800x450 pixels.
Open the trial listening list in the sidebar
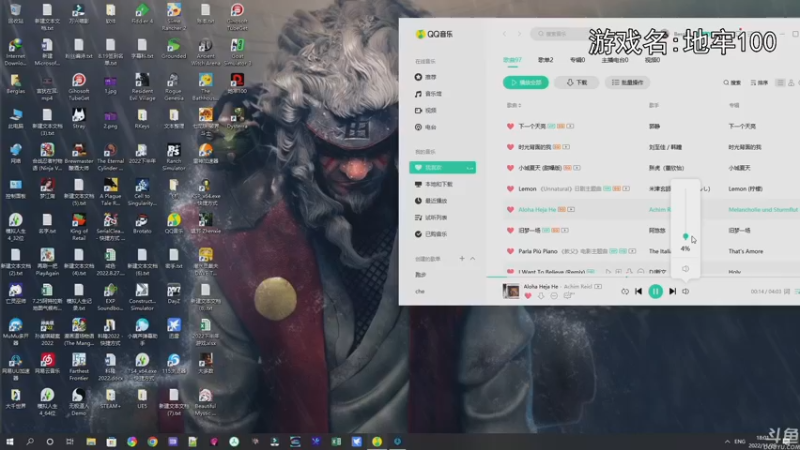[x=431, y=217]
